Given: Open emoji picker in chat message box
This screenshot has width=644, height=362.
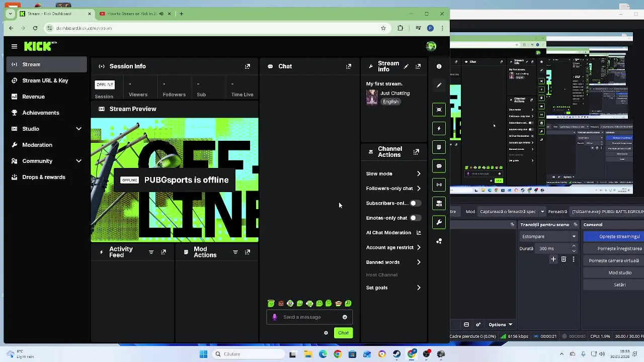Looking at the screenshot, I should click(x=345, y=317).
